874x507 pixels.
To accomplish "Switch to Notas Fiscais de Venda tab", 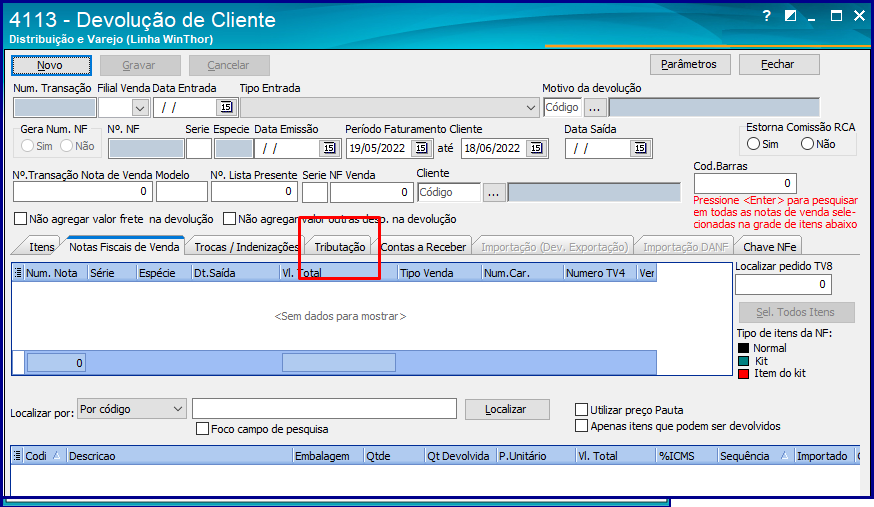I will [x=124, y=247].
